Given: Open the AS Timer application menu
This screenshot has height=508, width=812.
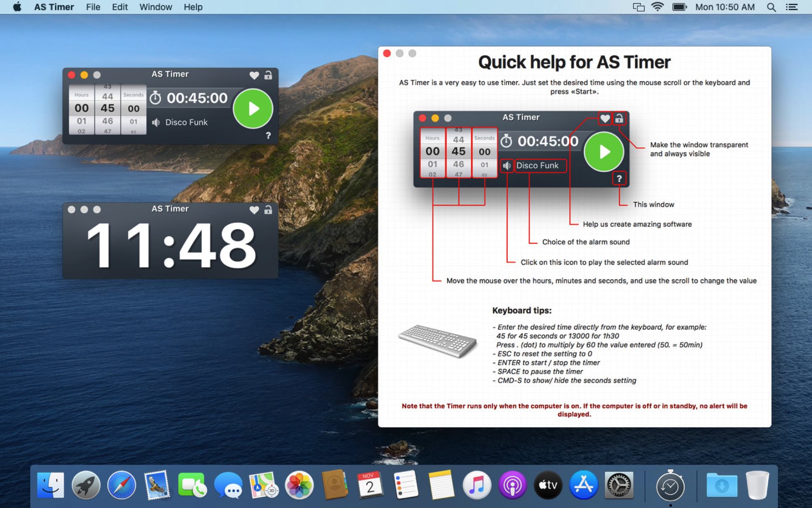Looking at the screenshot, I should 54,7.
